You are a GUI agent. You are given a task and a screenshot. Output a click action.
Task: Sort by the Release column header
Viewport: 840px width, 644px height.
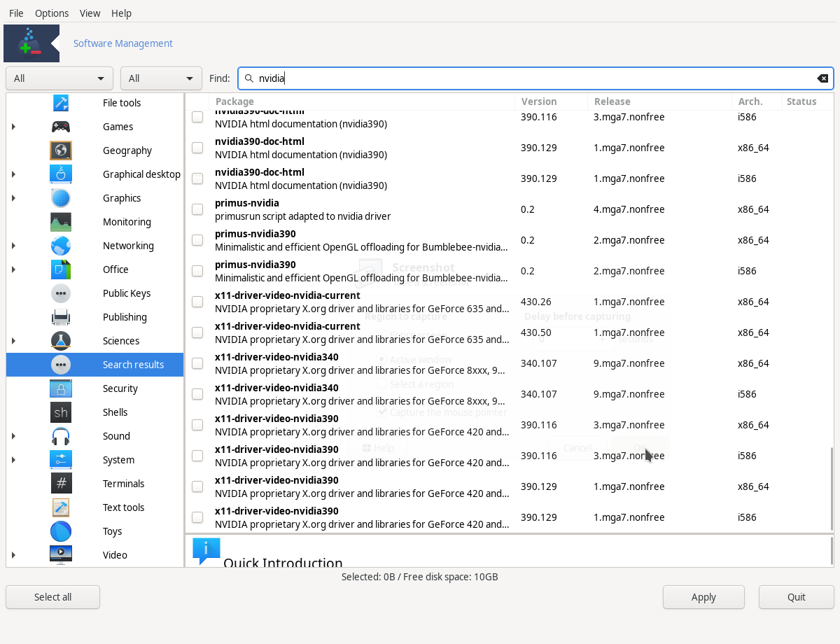(x=660, y=101)
